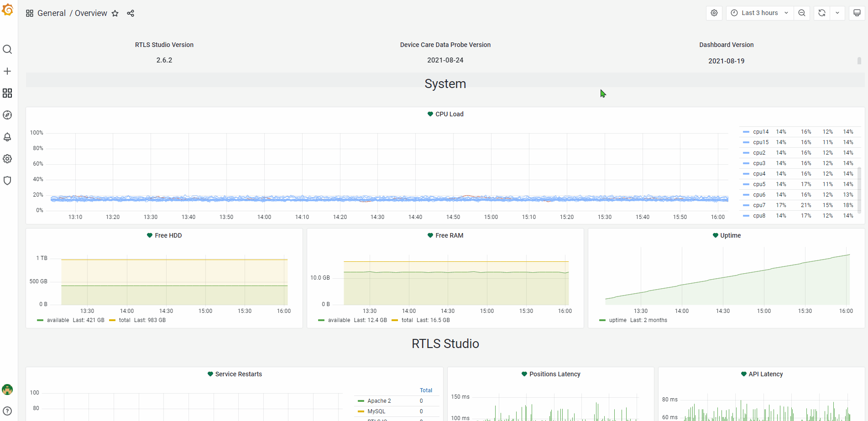Open the Create plus icon in sidebar
The height and width of the screenshot is (421, 868).
(7, 71)
